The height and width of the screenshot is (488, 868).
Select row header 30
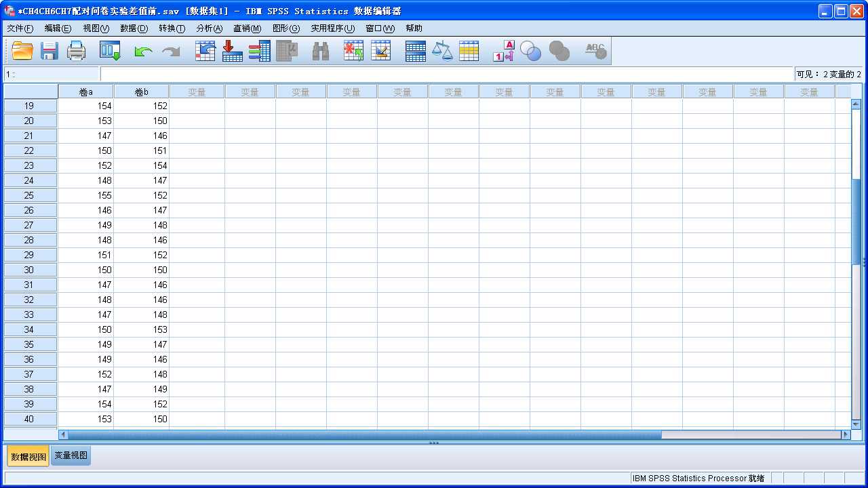click(x=30, y=270)
